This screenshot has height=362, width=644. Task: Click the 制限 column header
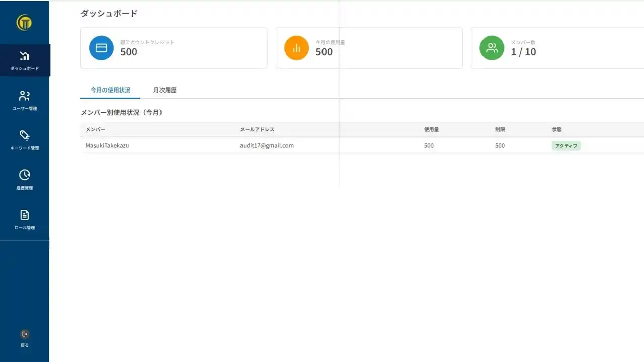pos(500,129)
